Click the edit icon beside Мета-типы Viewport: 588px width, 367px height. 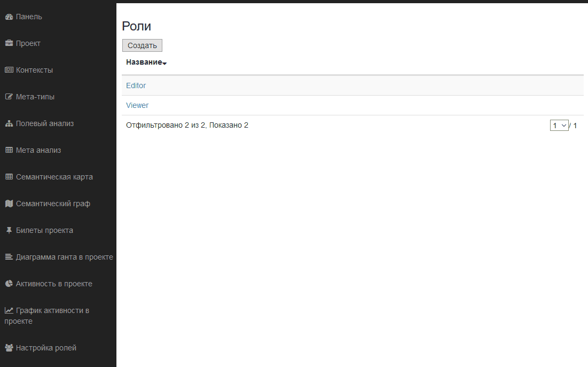9,97
